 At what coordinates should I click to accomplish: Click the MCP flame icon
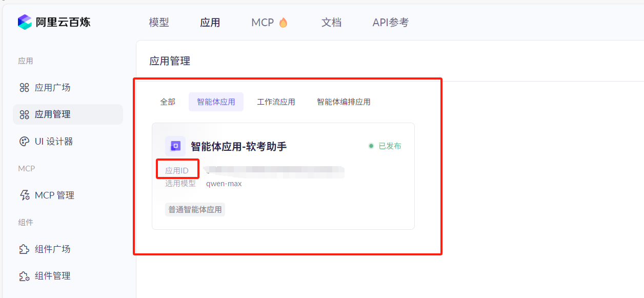tap(283, 23)
